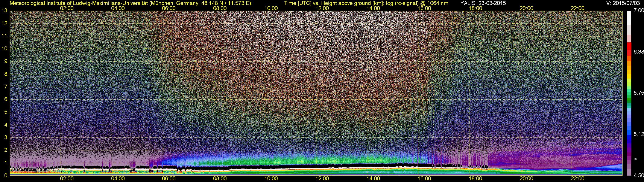Click the 13. height label on the left axis
The width and height of the screenshot is (644, 182).
pos(5,11)
